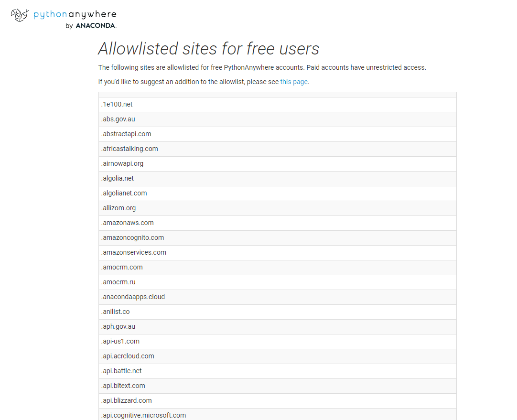Image resolution: width=517 pixels, height=420 pixels.
Task: Click the PythonAnywhere snake logo icon
Action: coord(20,15)
